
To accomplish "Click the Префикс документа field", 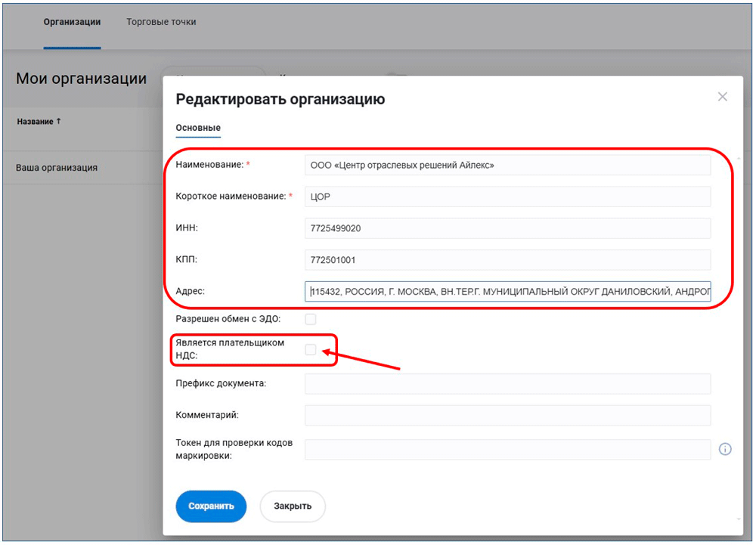I will pos(507,384).
